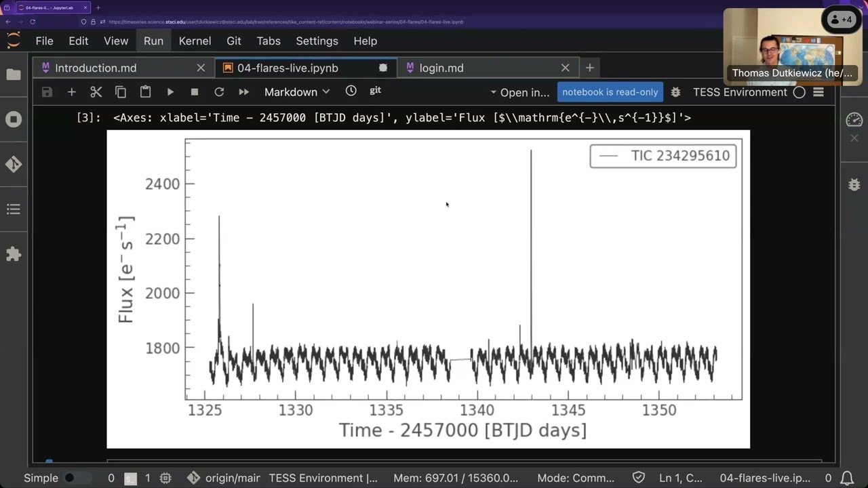Click the terminal count icon in status bar

[132, 479]
